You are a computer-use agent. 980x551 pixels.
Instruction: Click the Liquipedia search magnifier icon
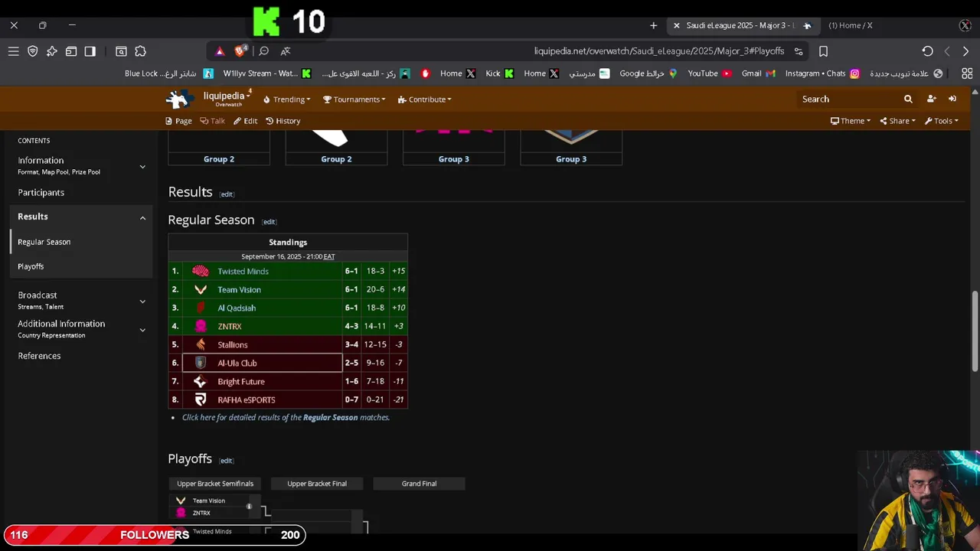point(908,99)
